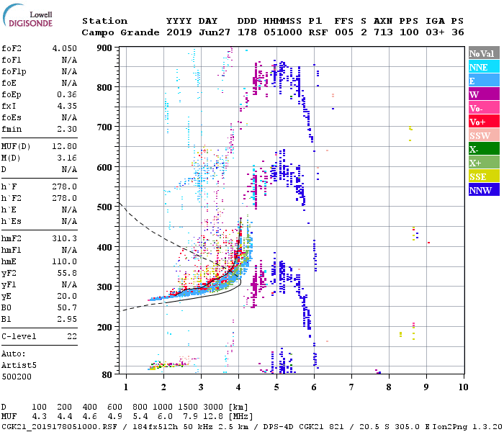504x432 pixels.
Task: Click the MUF(D) value 12.80
Action: pos(65,146)
